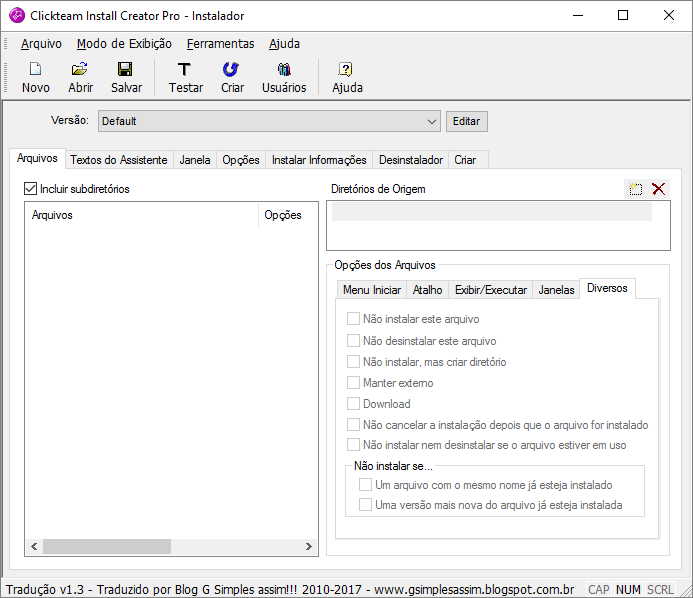Tick the Download checkbox
Viewport: 693px width, 598px height.
[353, 404]
